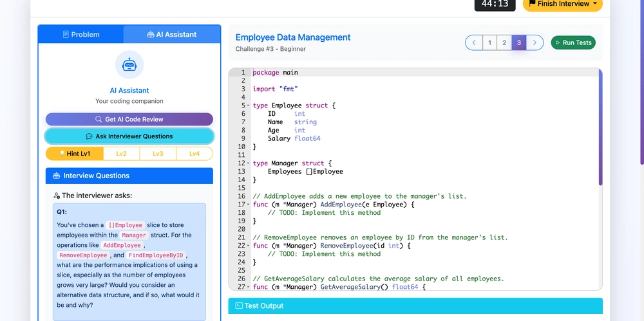The width and height of the screenshot is (644, 321).
Task: Click the Employee Data Management title
Action: click(x=293, y=37)
